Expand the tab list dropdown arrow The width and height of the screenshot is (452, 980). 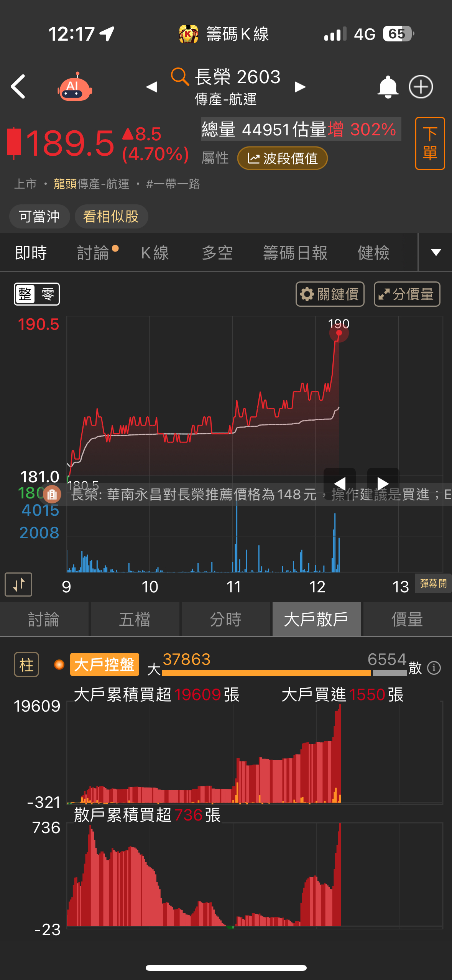[436, 252]
